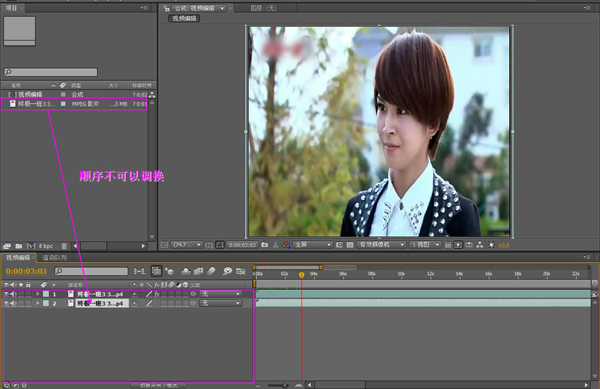Click the show snapshot icon
The image size is (600, 389).
276,245
